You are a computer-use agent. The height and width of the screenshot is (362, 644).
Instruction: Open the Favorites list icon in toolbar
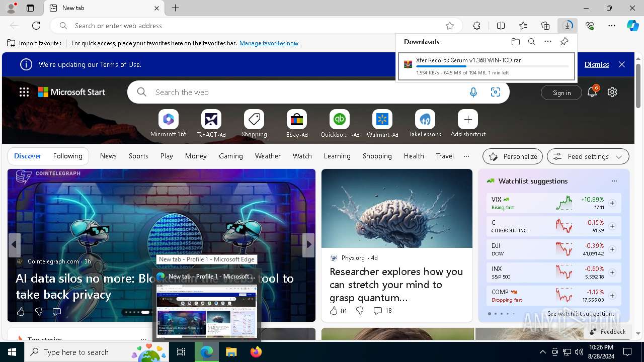(523, 26)
